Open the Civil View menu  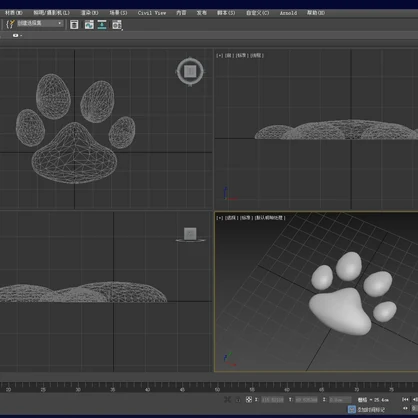[x=152, y=13]
